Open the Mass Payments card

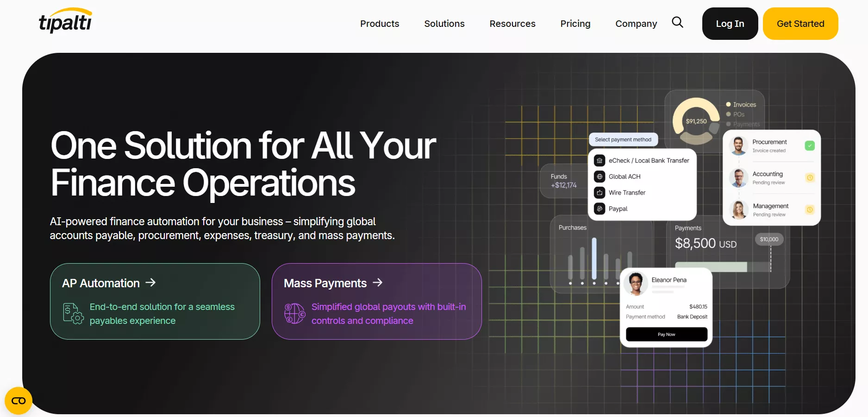pos(377,302)
